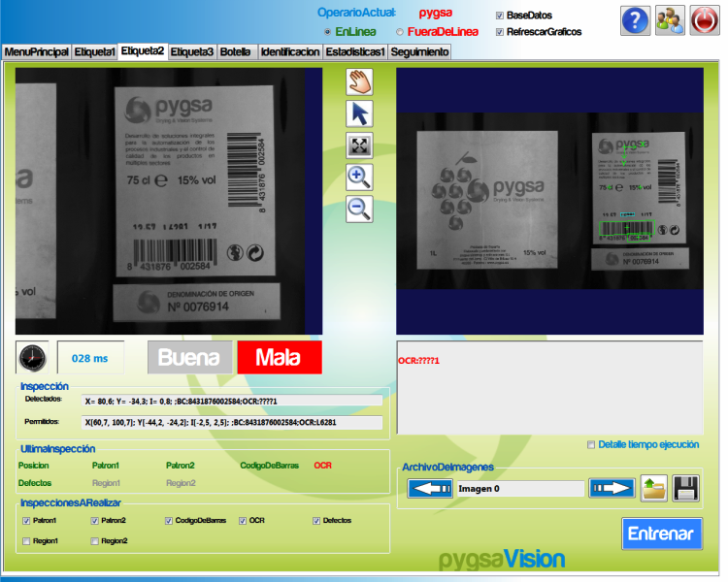Switch to the MenuPrincipal tab
The height and width of the screenshot is (582, 728).
tap(37, 52)
